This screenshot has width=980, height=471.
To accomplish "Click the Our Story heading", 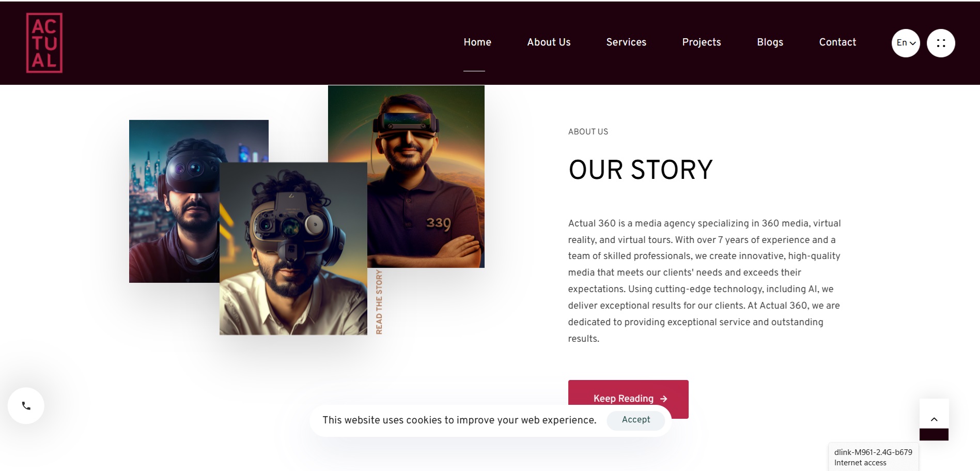I will pyautogui.click(x=641, y=170).
